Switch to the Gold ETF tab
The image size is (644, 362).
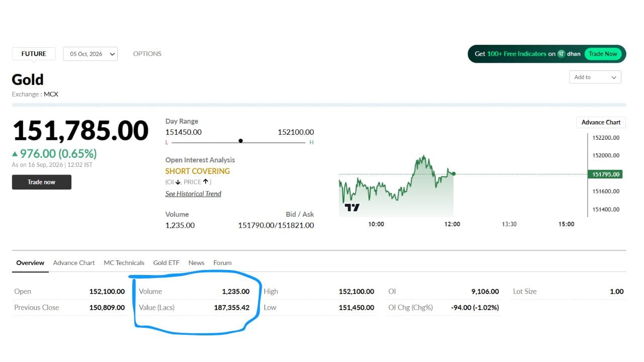click(x=166, y=262)
